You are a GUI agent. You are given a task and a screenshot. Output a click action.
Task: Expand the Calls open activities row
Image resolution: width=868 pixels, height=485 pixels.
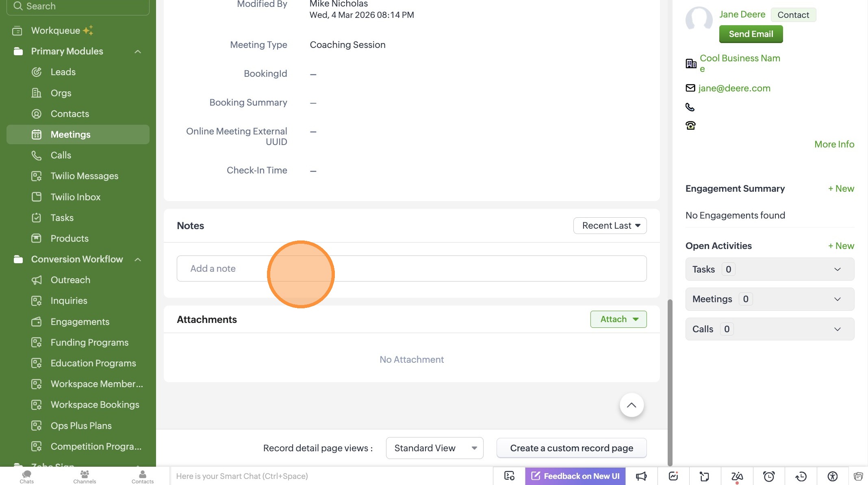tap(837, 329)
